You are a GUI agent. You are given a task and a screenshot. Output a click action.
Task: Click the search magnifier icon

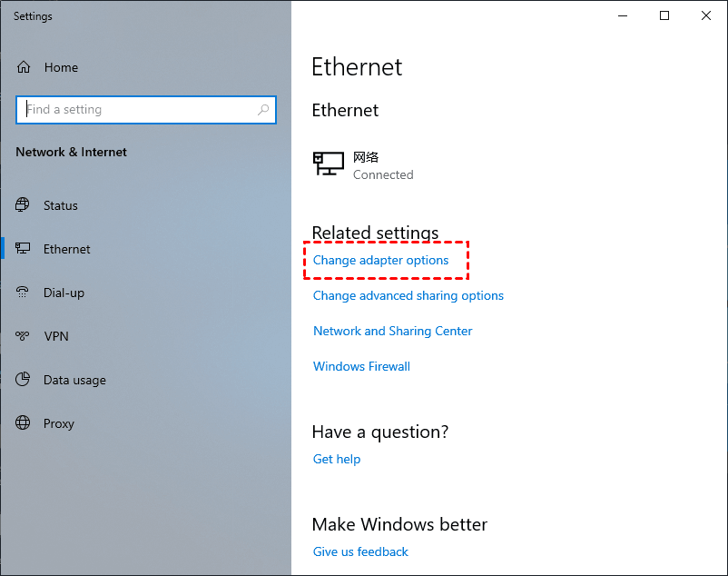tap(263, 110)
